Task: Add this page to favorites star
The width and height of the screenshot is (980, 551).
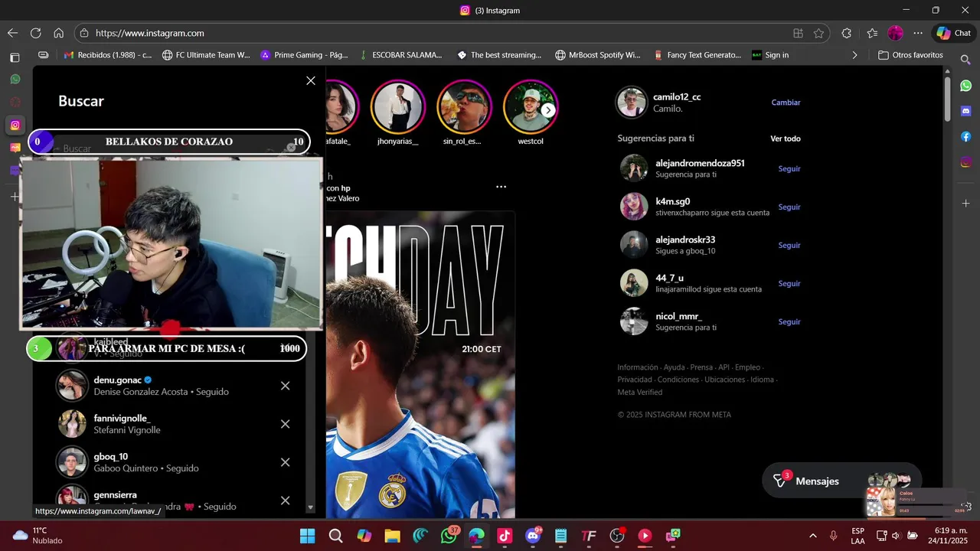Action: click(x=818, y=33)
